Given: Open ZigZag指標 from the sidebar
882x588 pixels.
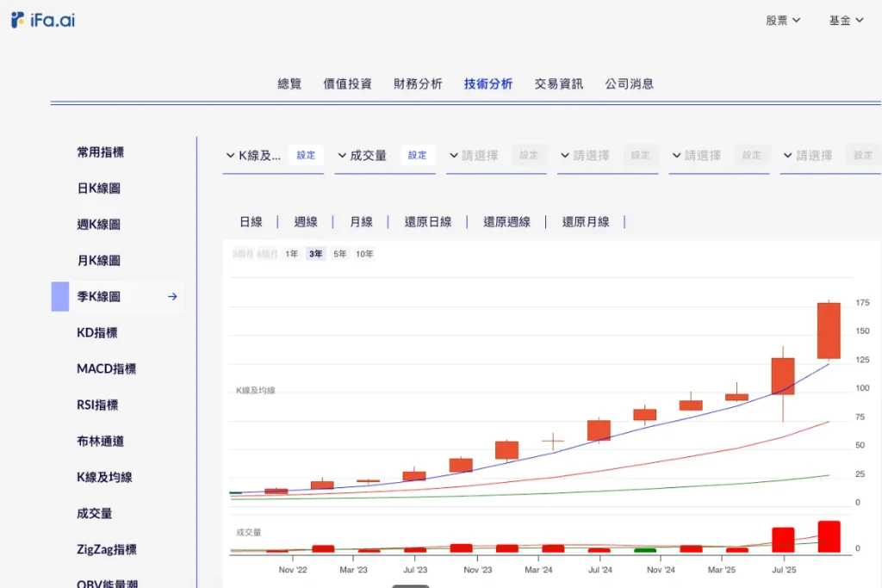Looking at the screenshot, I should [x=106, y=549].
